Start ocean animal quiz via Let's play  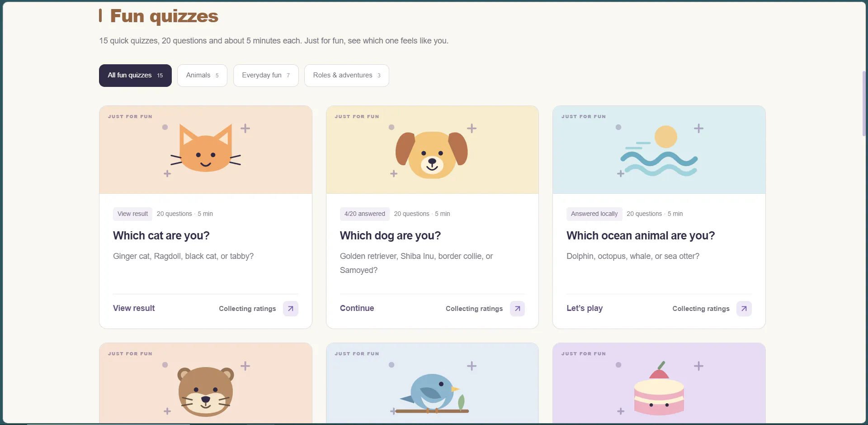tap(585, 308)
